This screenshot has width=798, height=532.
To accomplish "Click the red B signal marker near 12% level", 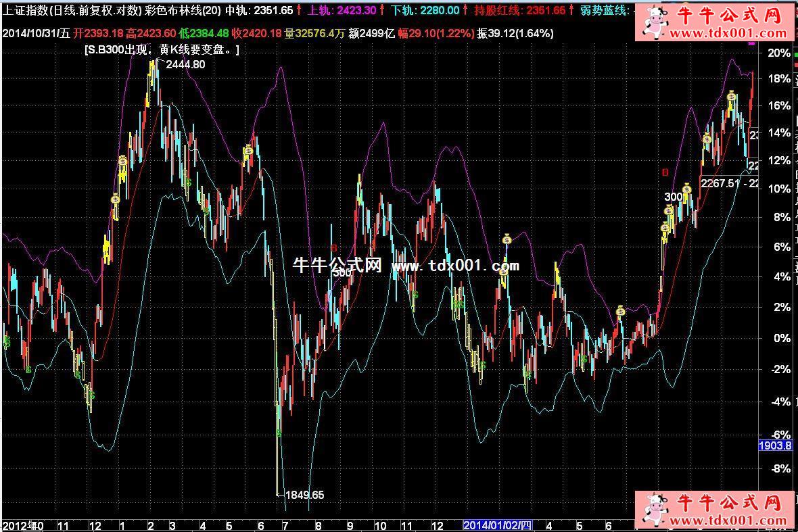I will point(665,172).
